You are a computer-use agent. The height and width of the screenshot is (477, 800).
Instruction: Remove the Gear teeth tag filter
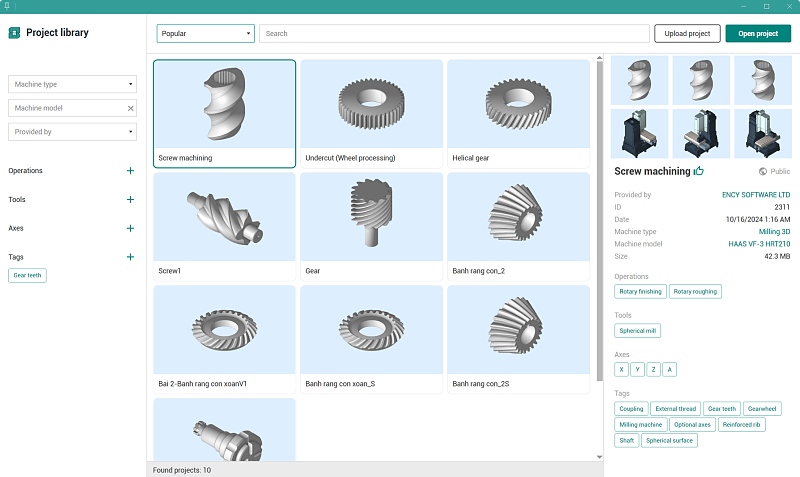tap(27, 275)
